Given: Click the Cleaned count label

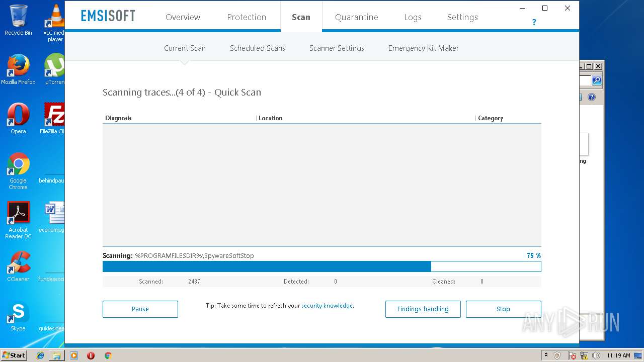Looking at the screenshot, I should (444, 282).
